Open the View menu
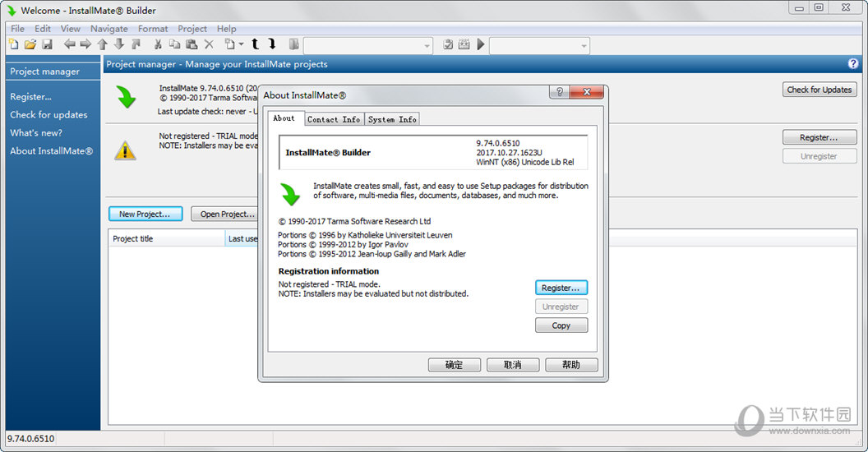This screenshot has height=452, width=868. click(x=71, y=29)
